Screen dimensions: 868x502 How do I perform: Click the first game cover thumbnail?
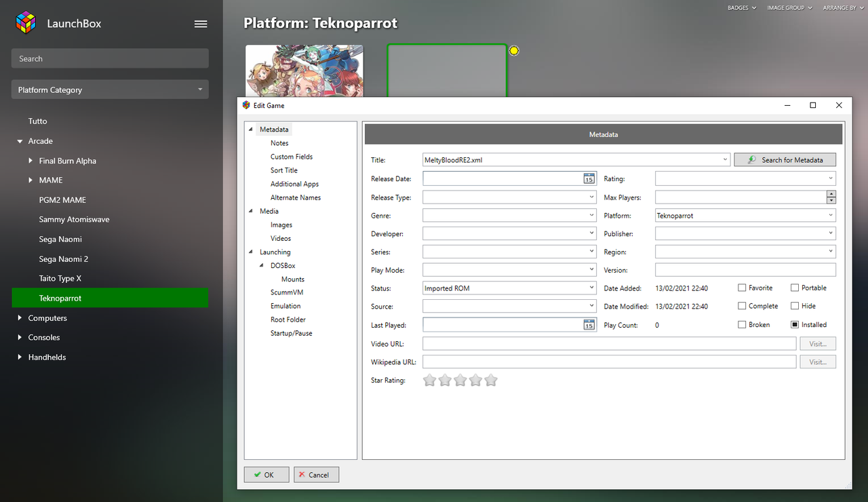pyautogui.click(x=304, y=71)
